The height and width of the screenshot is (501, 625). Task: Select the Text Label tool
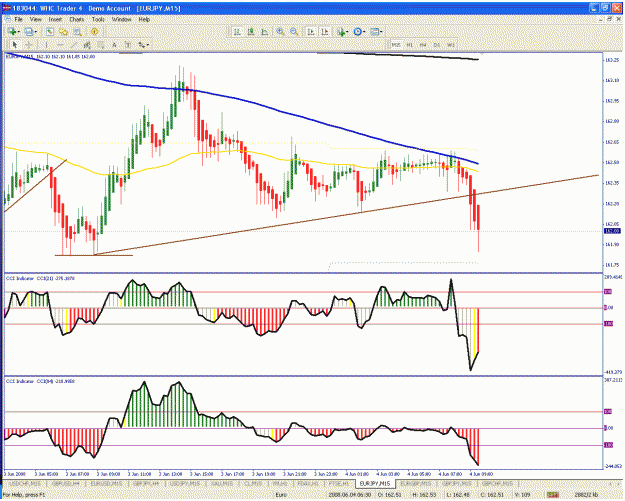pyautogui.click(x=128, y=45)
